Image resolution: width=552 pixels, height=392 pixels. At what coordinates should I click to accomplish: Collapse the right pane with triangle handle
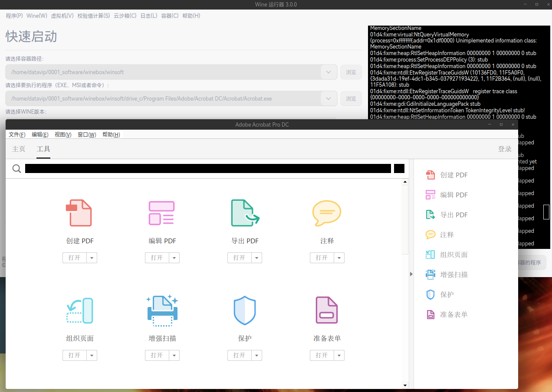(x=411, y=274)
